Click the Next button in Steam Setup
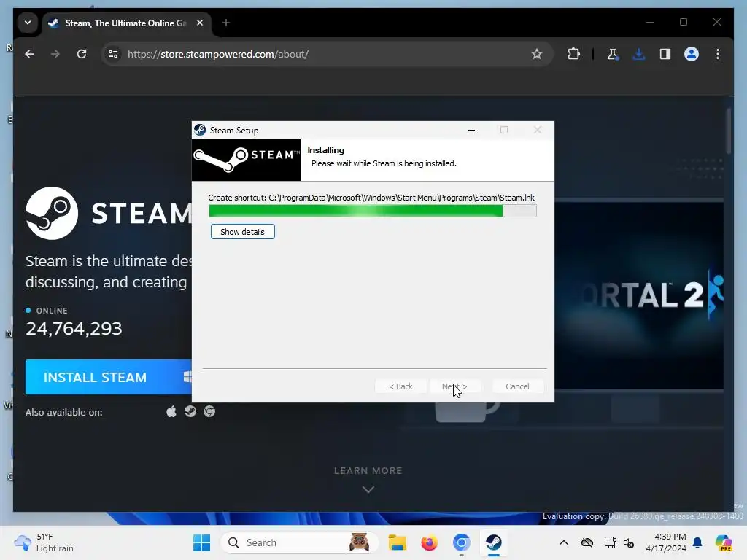The image size is (747, 560). coord(454,386)
